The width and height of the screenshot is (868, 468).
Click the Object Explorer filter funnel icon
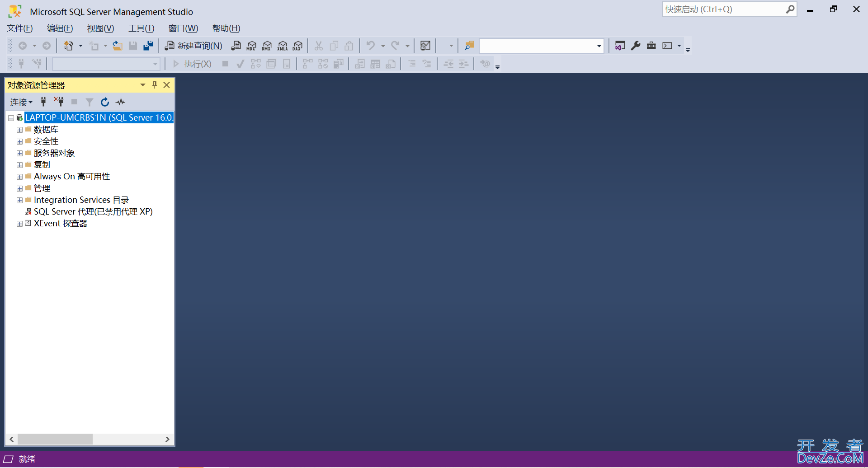pyautogui.click(x=90, y=102)
